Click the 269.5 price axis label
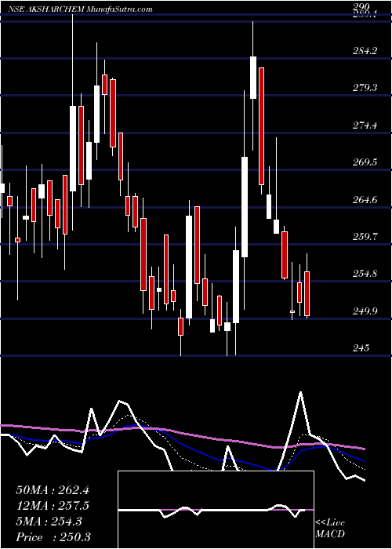Screen dimensions: 392x549 (365, 162)
